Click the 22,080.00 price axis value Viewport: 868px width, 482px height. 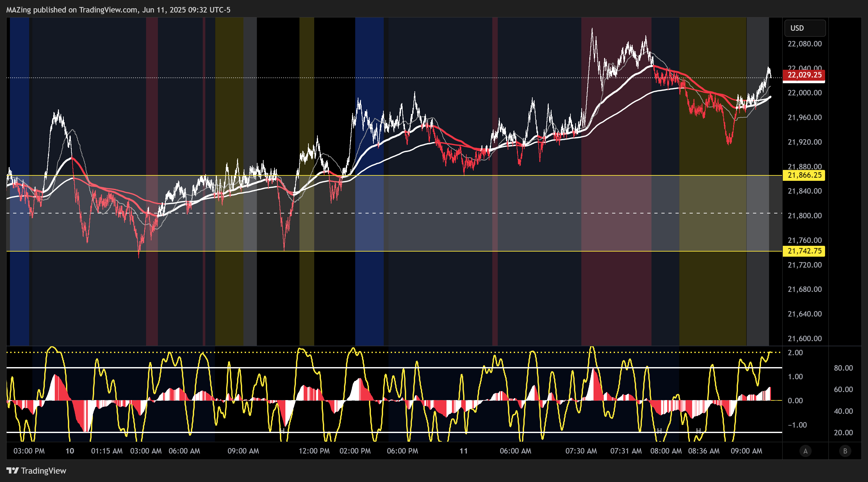click(805, 44)
